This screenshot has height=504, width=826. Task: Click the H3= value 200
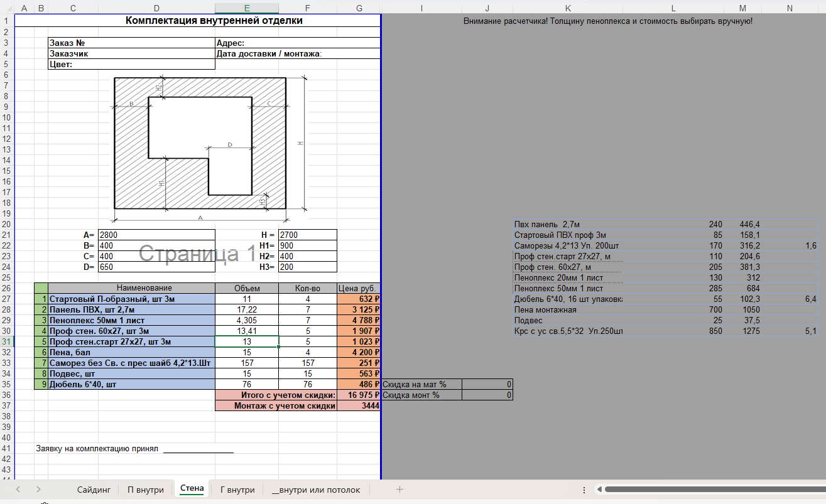[x=308, y=267]
